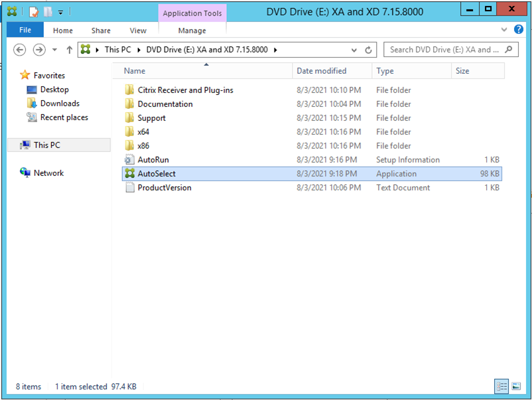This screenshot has width=532, height=400.
Task: Click the Network icon in the sidebar
Action: click(25, 172)
